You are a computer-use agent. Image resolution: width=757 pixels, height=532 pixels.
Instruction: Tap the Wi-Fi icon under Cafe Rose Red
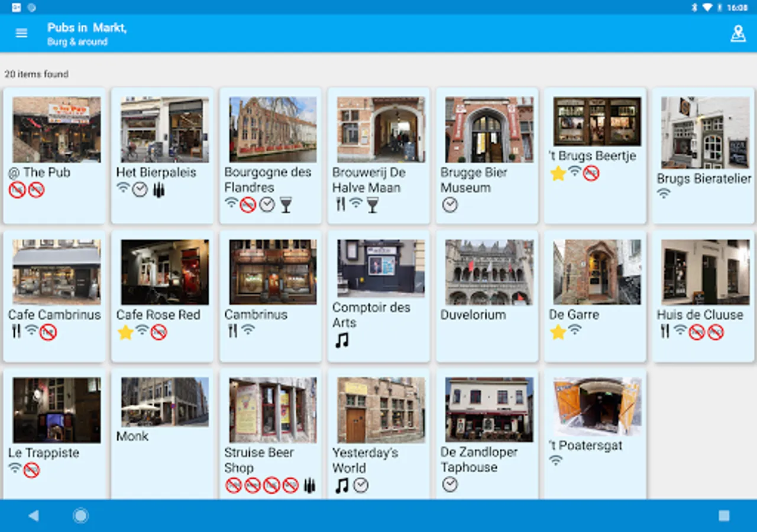[x=142, y=330]
